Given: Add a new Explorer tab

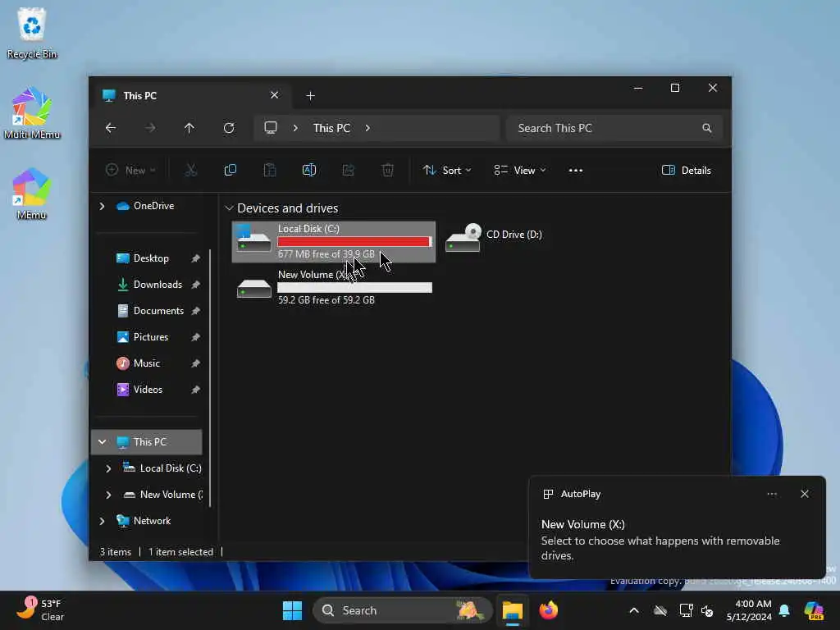Looking at the screenshot, I should click(x=310, y=95).
